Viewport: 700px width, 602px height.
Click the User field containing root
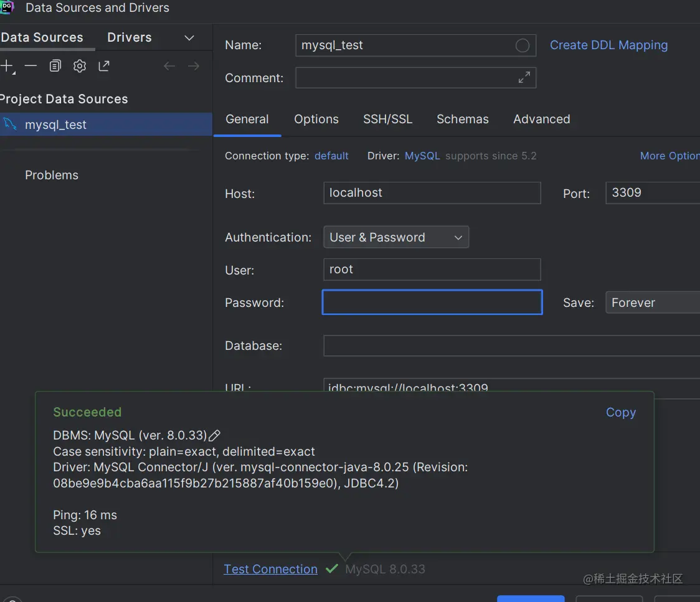tap(432, 270)
